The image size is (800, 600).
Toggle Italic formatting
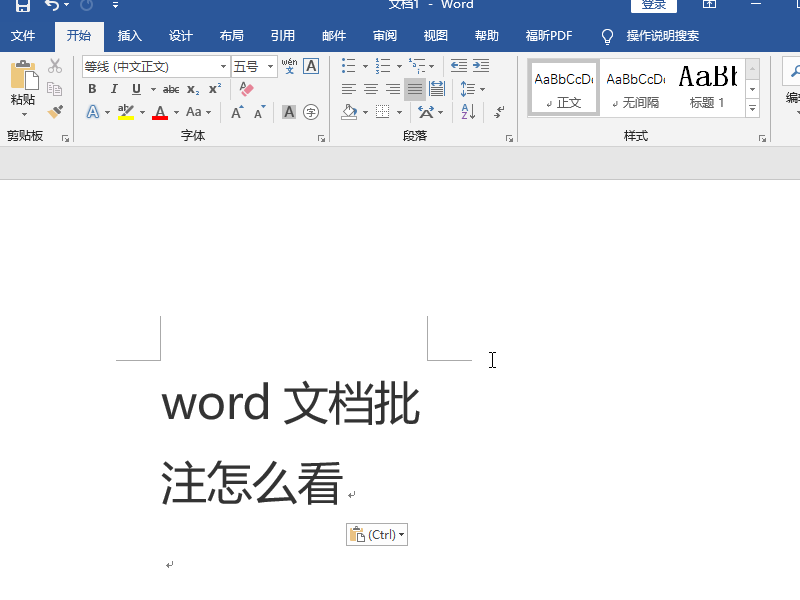(114, 89)
